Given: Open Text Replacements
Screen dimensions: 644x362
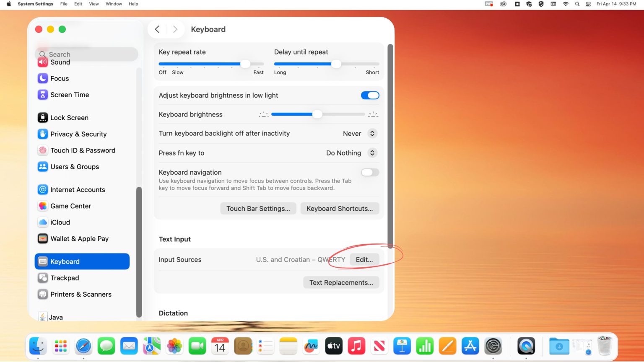Looking at the screenshot, I should [341, 282].
